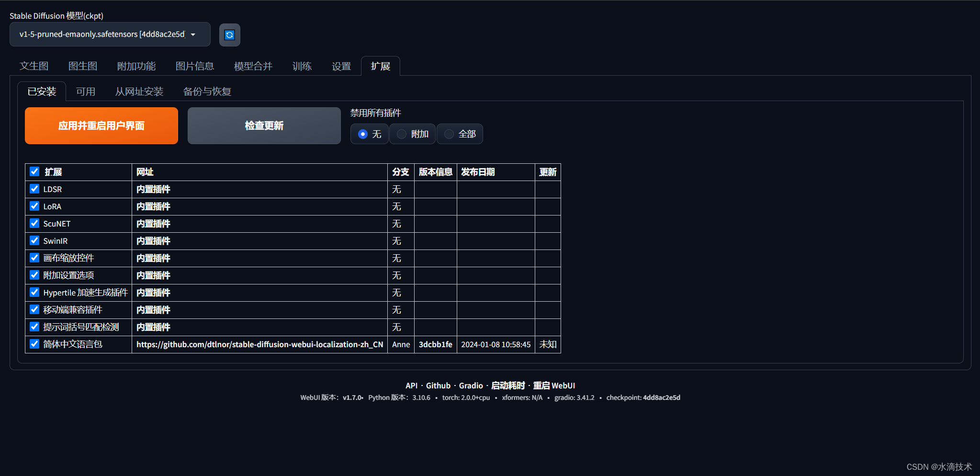Click the 版本信息 column header
The width and height of the screenshot is (980, 476).
click(x=435, y=172)
